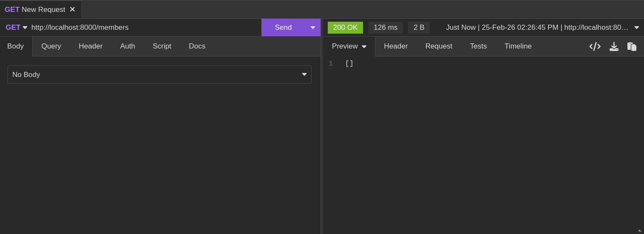
Task: Open the No Body type dropdown
Action: pos(159,74)
